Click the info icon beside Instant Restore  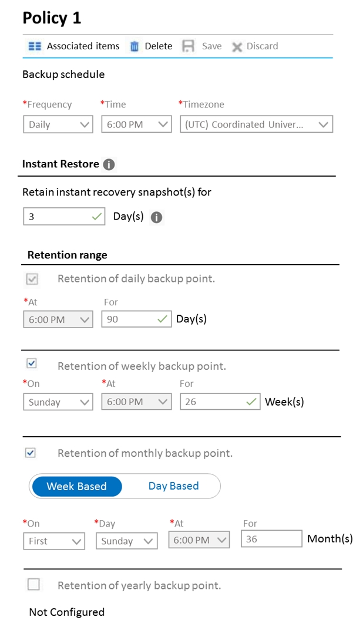(109, 164)
